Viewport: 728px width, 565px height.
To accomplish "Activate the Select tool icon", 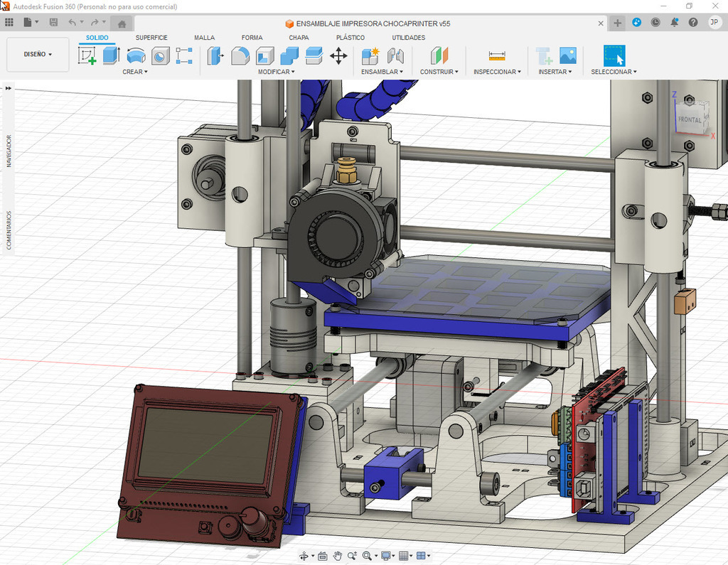I will [614, 55].
